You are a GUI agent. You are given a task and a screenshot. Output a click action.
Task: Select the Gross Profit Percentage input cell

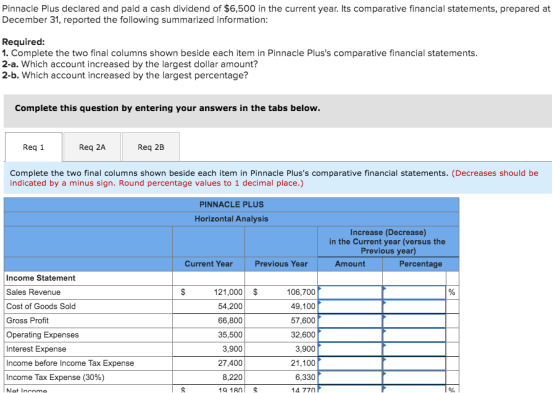(414, 321)
